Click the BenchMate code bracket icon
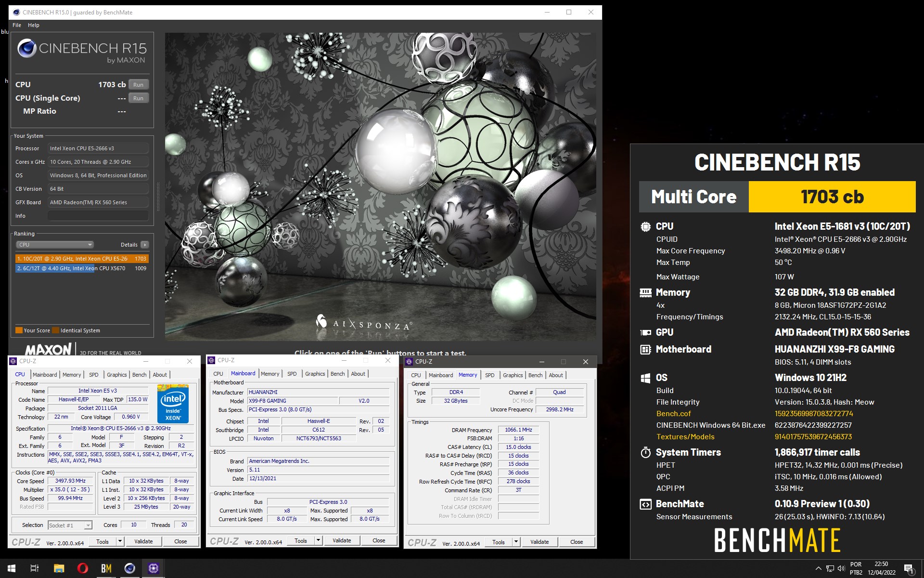 (x=645, y=504)
